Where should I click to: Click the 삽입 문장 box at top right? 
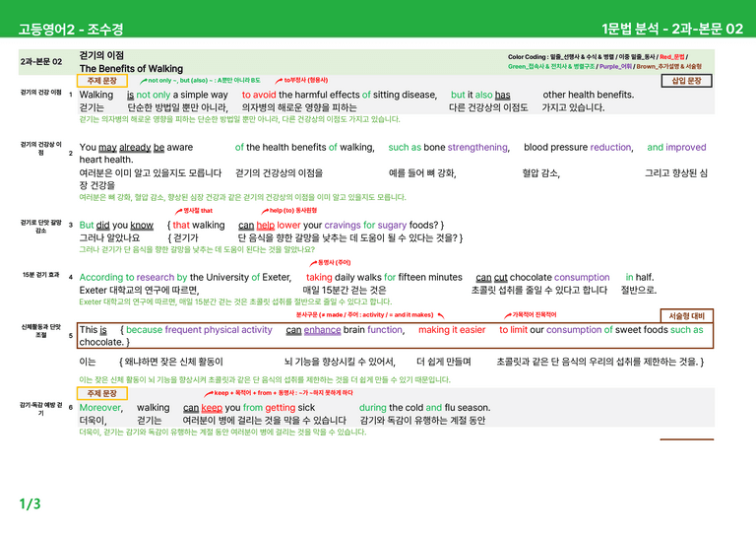tap(686, 81)
